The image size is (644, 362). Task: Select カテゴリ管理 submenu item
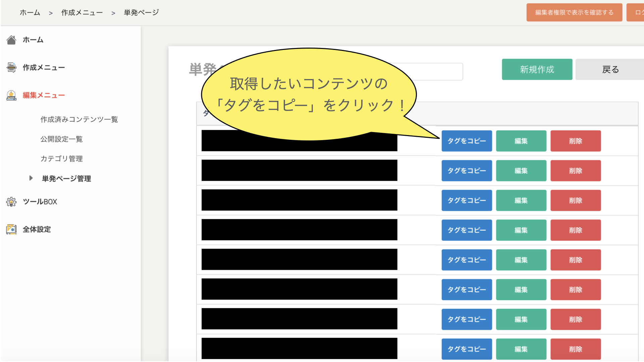[61, 159]
